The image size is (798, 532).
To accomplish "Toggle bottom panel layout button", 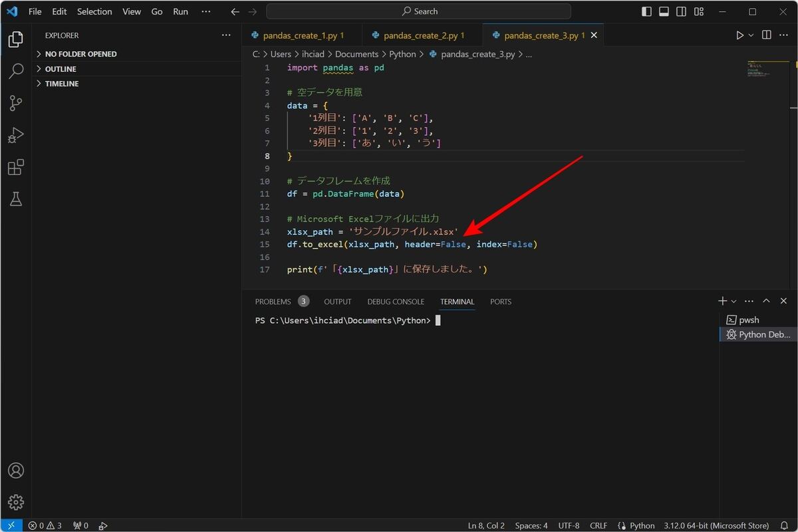I will (x=664, y=11).
